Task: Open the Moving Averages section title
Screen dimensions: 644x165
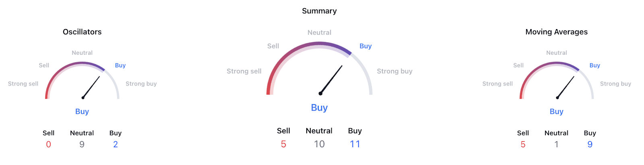Action: (x=556, y=32)
